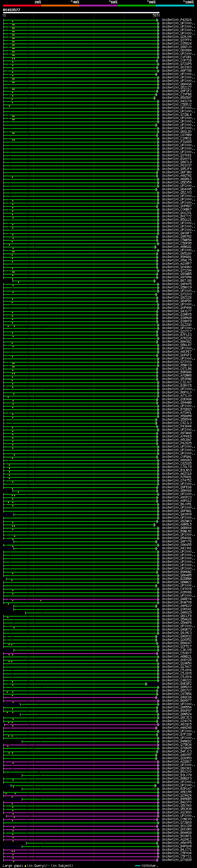
Task: Open the UniRef100_Q3TFF0 hit label
Action: point(176,40)
